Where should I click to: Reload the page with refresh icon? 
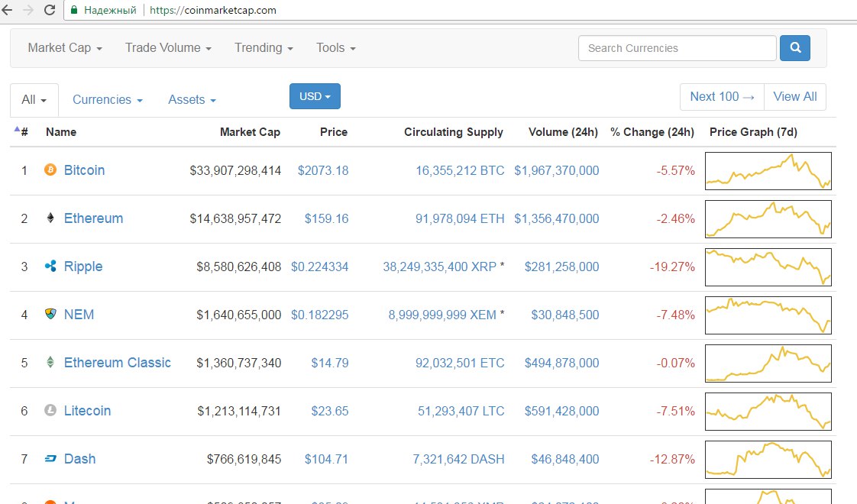click(49, 10)
